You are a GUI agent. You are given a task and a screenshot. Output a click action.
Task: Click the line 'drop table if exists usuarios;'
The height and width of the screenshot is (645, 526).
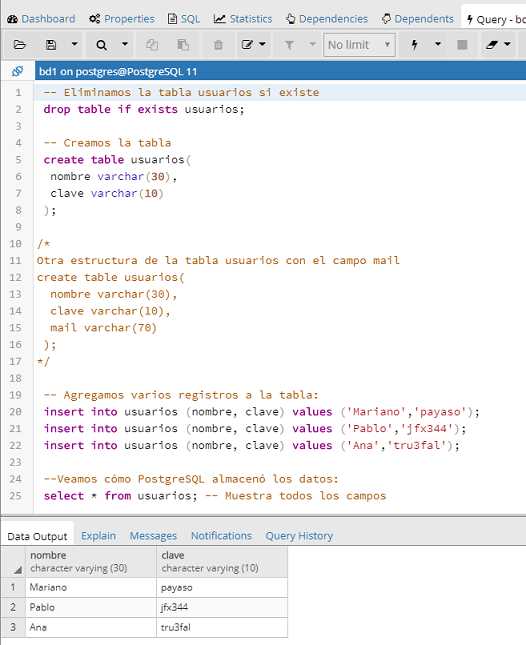tap(144, 109)
